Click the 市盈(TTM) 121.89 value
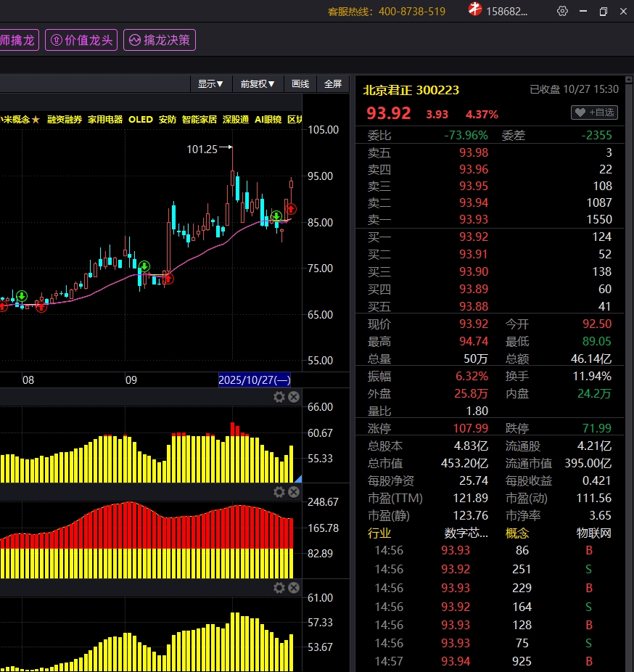Viewport: 634px width, 672px height. point(471,498)
